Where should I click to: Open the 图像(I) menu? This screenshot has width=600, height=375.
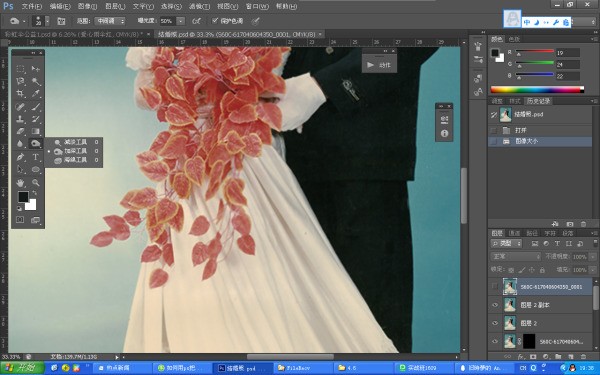[87, 7]
